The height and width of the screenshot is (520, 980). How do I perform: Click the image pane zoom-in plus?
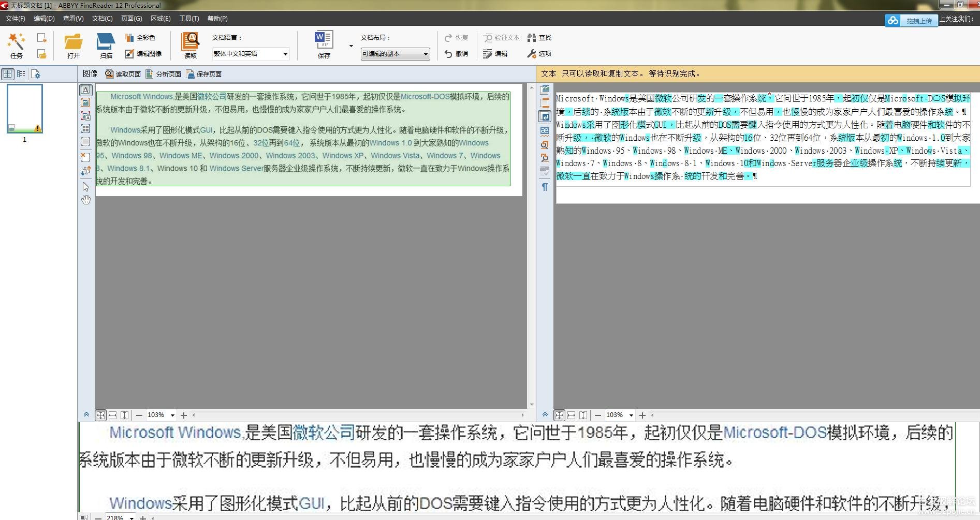click(183, 415)
